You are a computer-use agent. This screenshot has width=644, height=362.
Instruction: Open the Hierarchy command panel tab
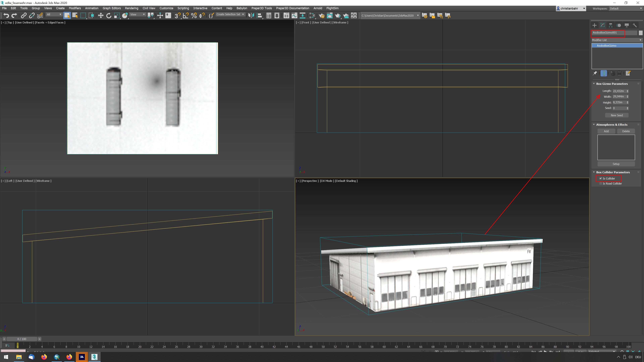click(610, 25)
